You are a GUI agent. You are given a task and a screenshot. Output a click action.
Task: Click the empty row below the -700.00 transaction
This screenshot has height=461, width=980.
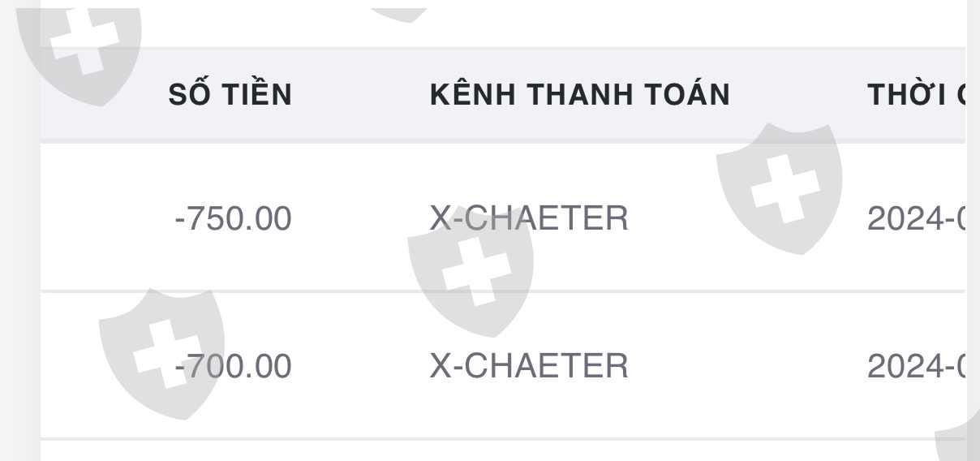tap(487, 451)
